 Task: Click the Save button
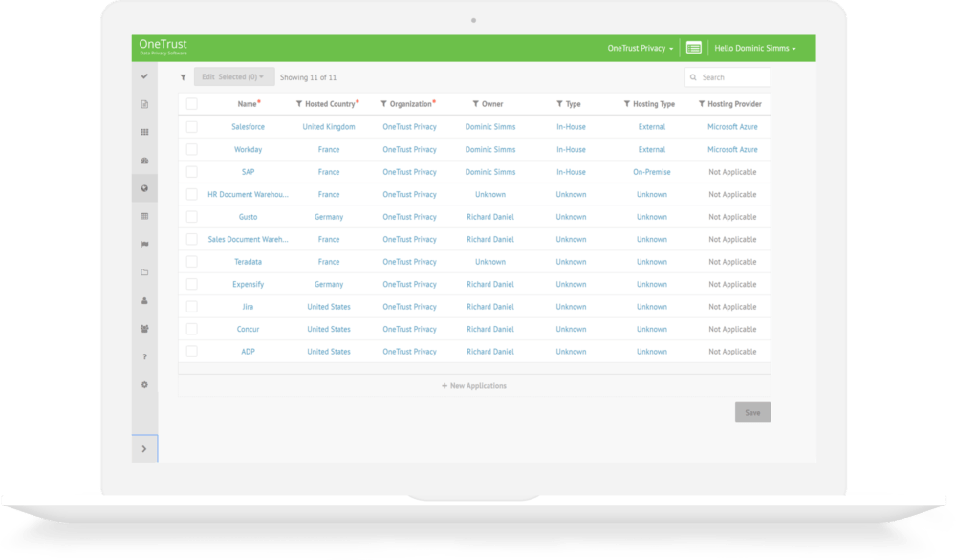click(x=752, y=413)
